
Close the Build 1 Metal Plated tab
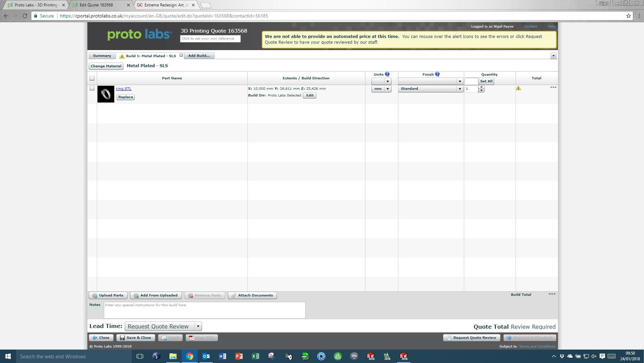tap(181, 55)
